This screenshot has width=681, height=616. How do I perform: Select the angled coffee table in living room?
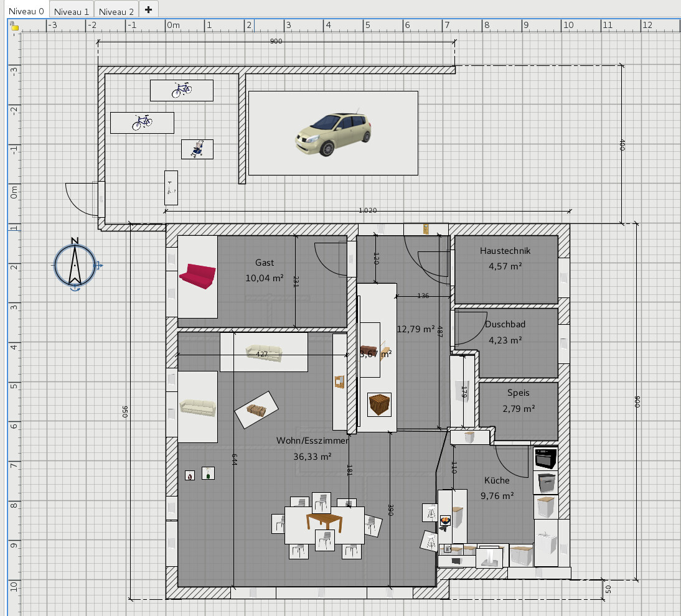click(256, 409)
